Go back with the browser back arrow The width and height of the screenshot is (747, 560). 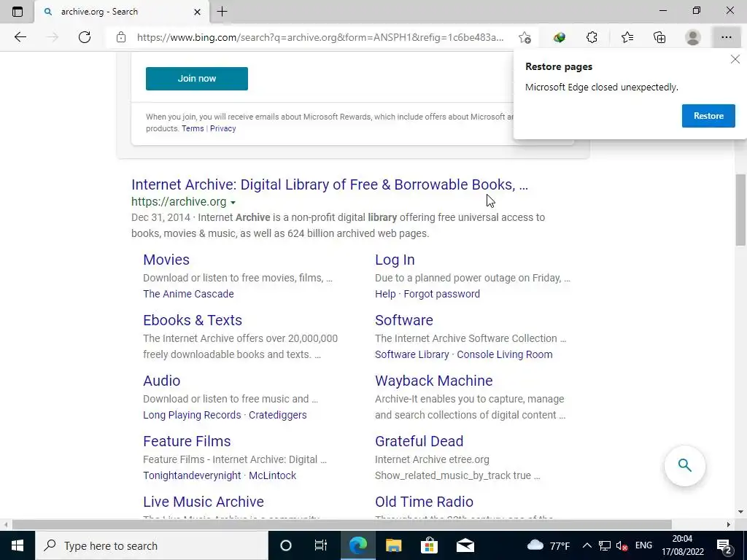pyautogui.click(x=20, y=37)
